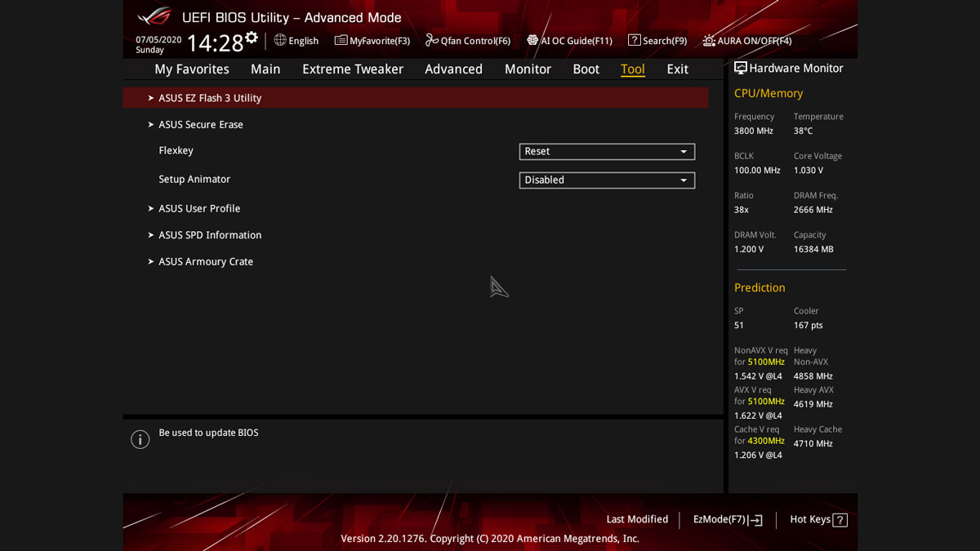Click Last Modified button

[x=637, y=520]
